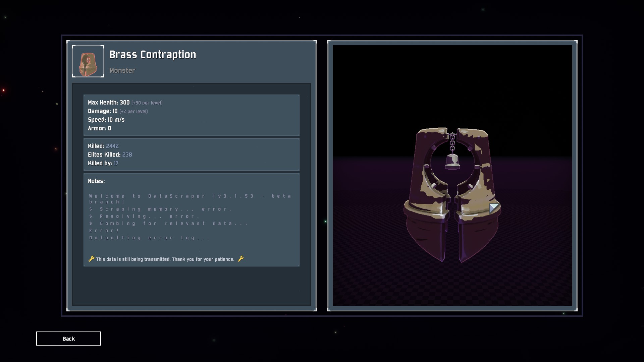Click the Brass Contraption title text
Screen dimensions: 644x362
pos(153,55)
